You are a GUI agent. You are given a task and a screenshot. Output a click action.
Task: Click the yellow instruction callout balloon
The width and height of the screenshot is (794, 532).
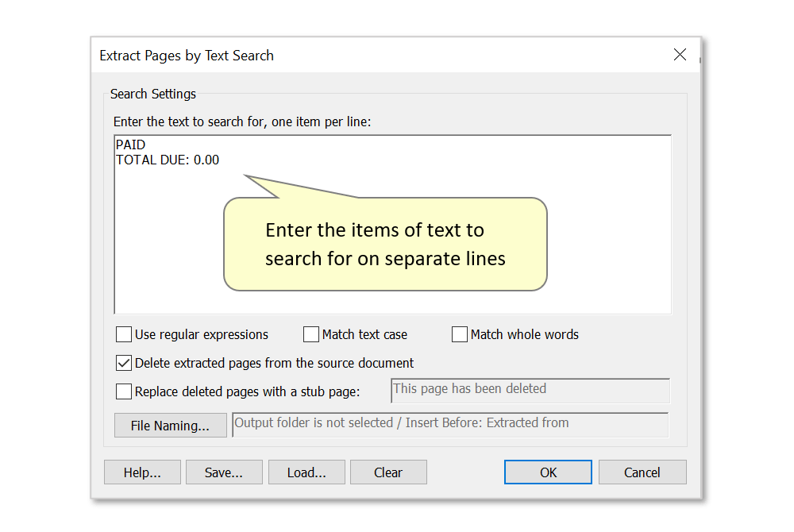pos(385,242)
